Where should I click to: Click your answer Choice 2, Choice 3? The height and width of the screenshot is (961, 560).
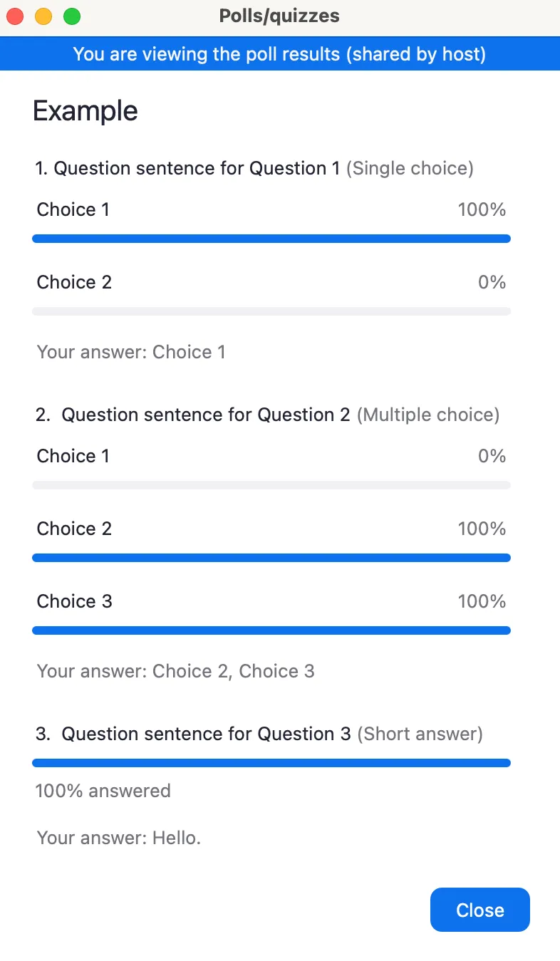pos(175,670)
